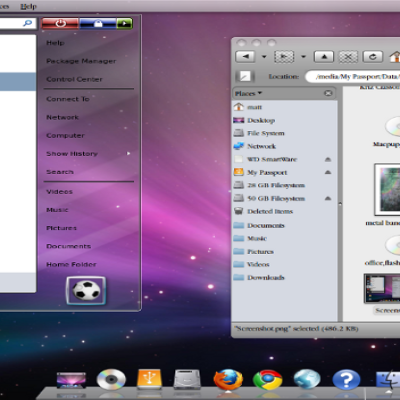Click the stop loading button
The width and height of the screenshot is (400, 400).
348,57
